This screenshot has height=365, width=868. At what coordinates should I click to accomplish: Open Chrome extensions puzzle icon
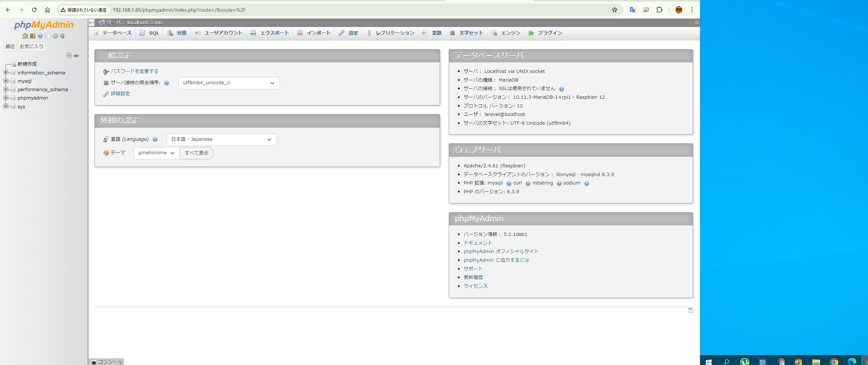(659, 10)
